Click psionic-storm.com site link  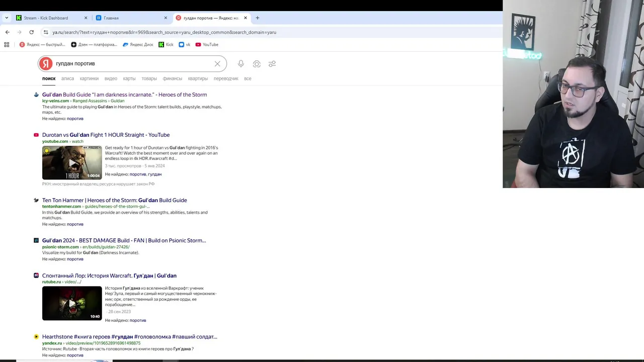point(60,247)
